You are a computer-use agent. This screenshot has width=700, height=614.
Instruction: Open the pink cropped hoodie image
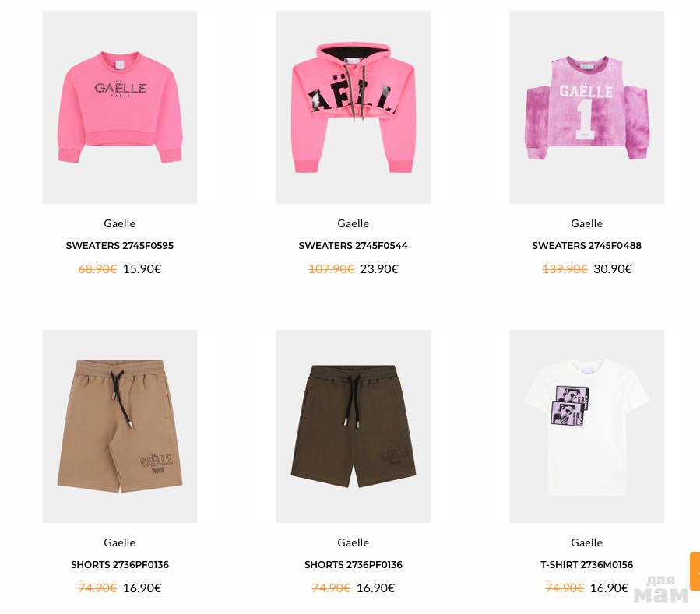354,107
